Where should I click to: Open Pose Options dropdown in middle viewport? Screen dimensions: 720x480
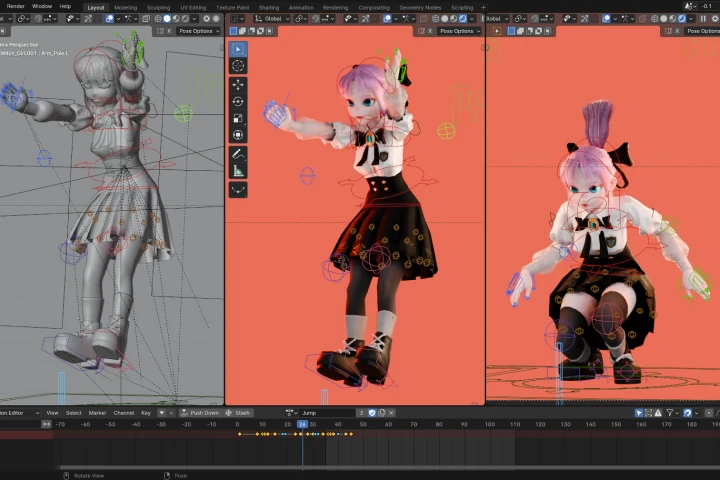460,31
